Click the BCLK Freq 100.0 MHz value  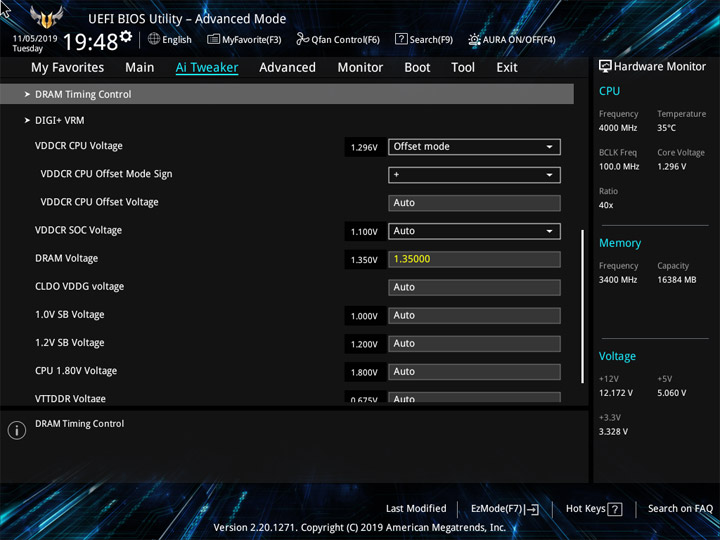(619, 167)
